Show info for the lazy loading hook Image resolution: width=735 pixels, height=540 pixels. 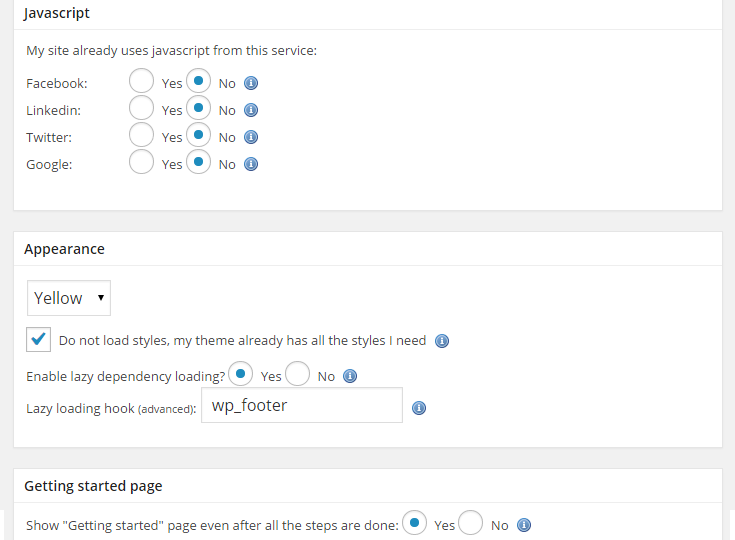point(419,408)
